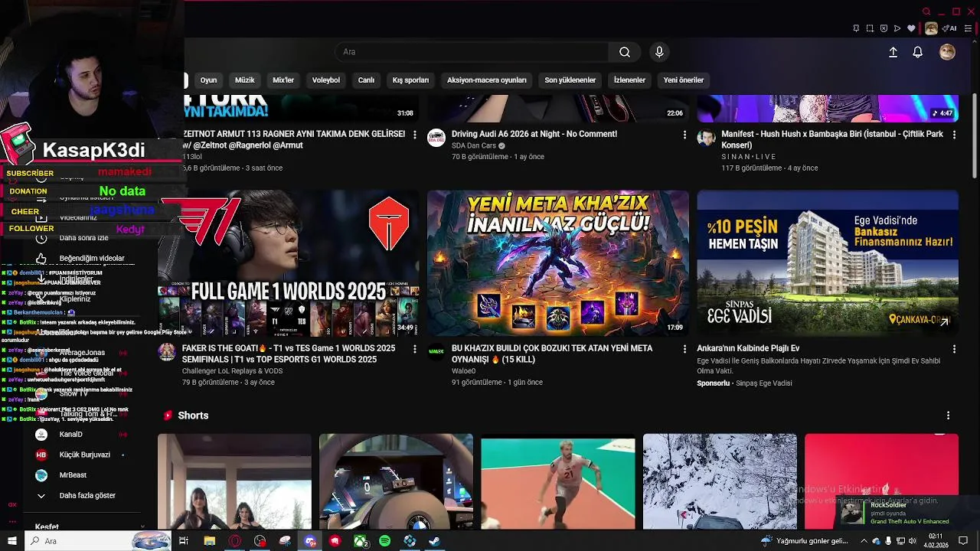Open Xbox app from the taskbar

click(x=360, y=541)
